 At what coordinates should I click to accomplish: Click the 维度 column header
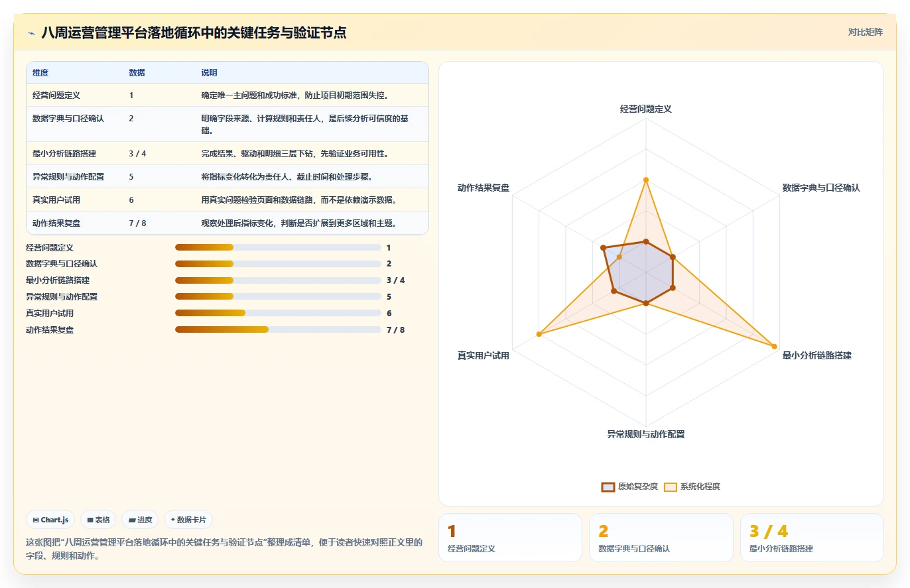[x=40, y=73]
